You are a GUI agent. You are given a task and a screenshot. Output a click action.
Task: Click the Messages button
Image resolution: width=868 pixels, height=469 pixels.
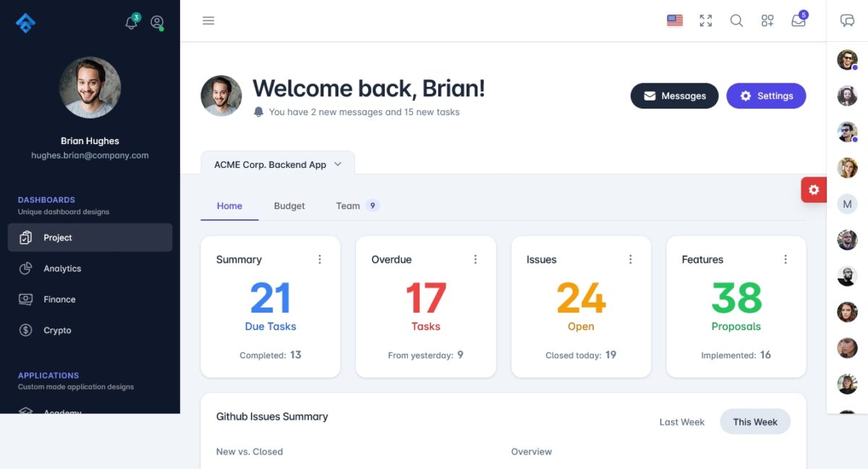pyautogui.click(x=674, y=96)
